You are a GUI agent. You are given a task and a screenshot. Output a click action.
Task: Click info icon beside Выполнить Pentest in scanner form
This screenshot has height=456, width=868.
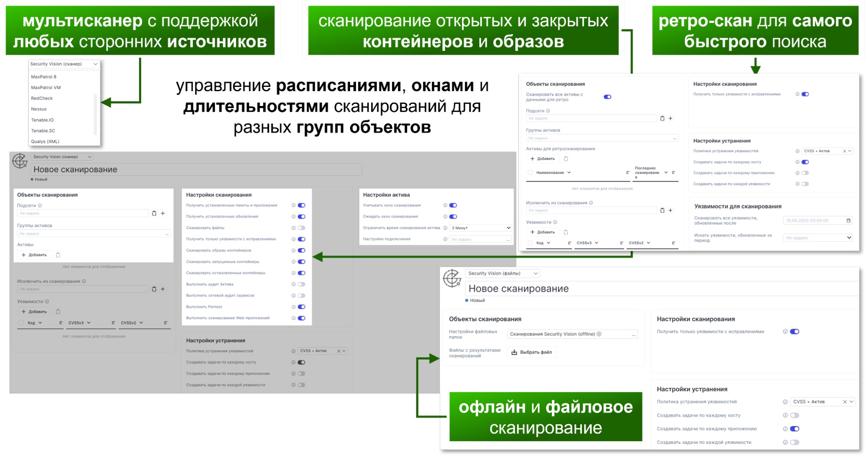[x=294, y=307]
